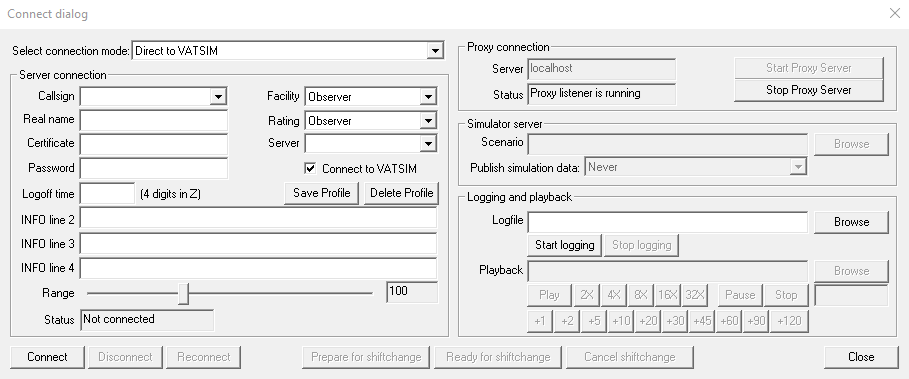Viewport: 909px width, 379px height.
Task: Click the Delete Profile button
Action: [x=401, y=193]
